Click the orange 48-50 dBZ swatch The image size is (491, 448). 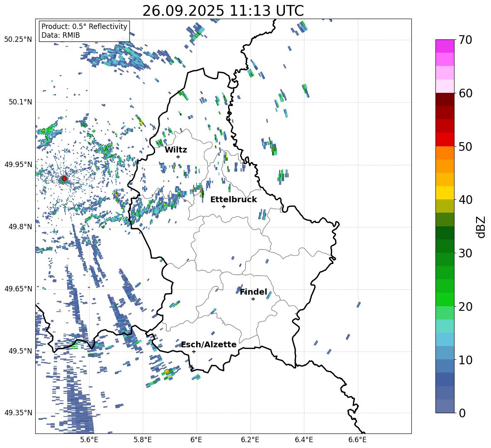(445, 153)
